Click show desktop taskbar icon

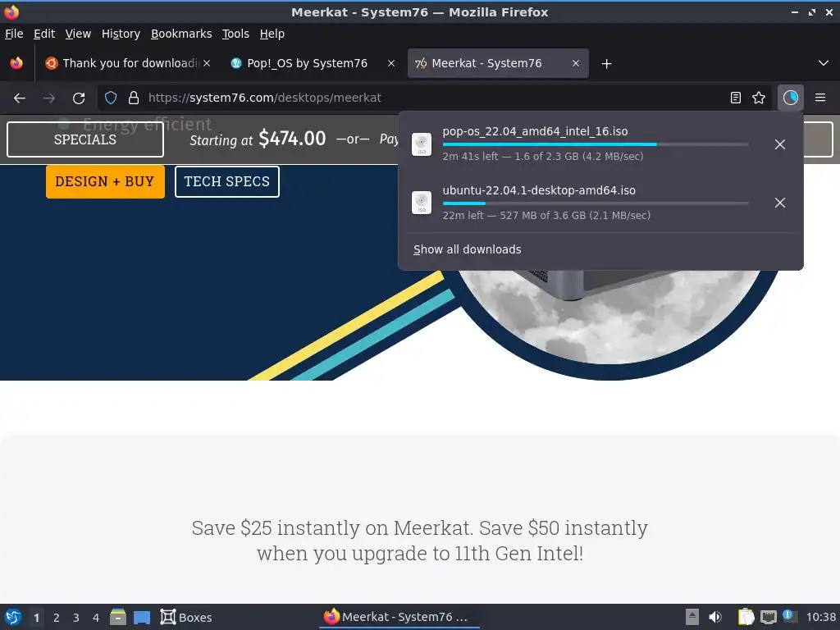[x=141, y=618]
